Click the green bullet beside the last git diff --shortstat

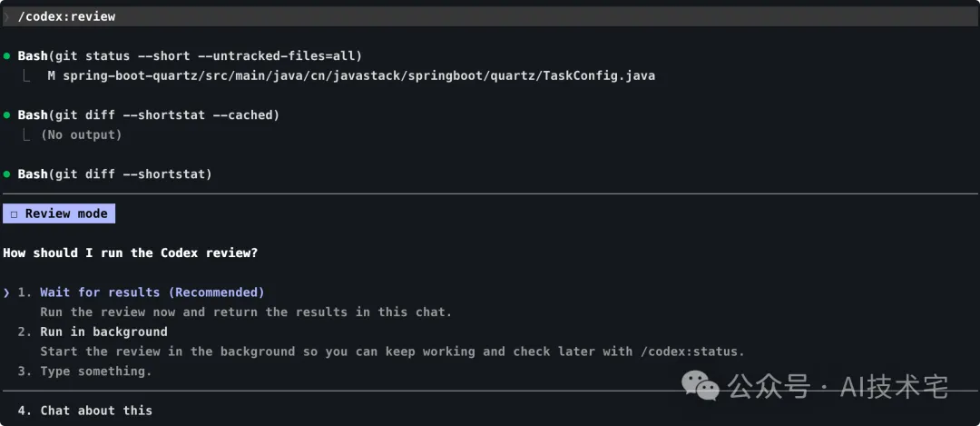pos(7,173)
